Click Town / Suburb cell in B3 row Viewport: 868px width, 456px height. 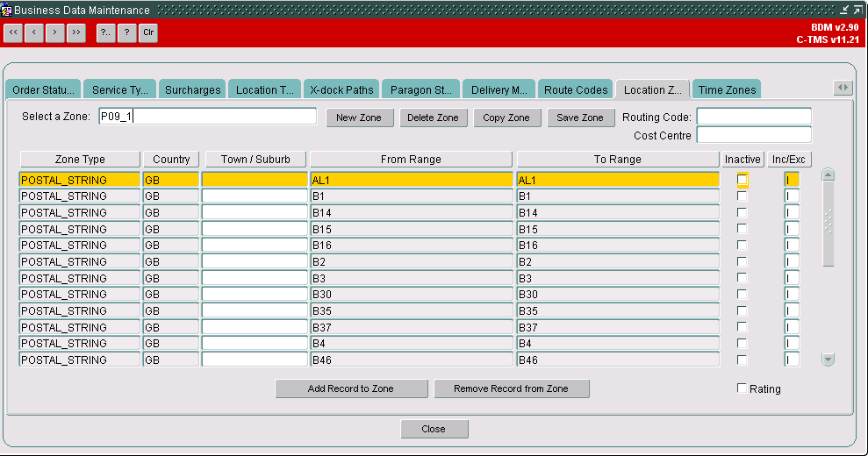pos(255,278)
